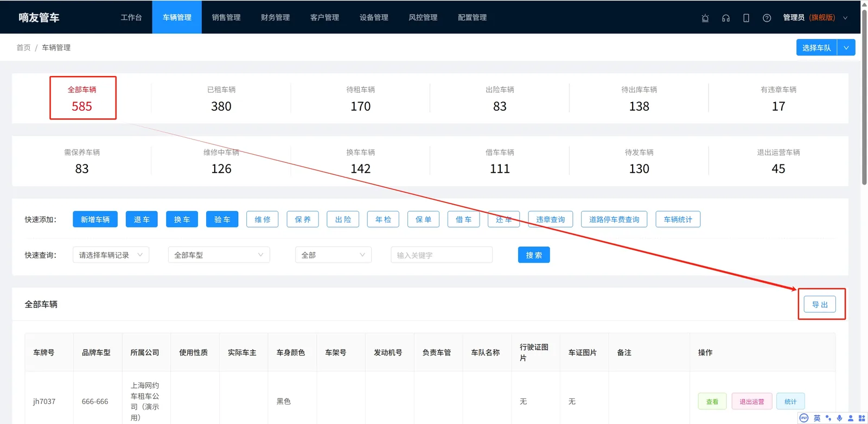Open the mobile phone icon in header
This screenshot has height=424, width=868.
(x=746, y=18)
